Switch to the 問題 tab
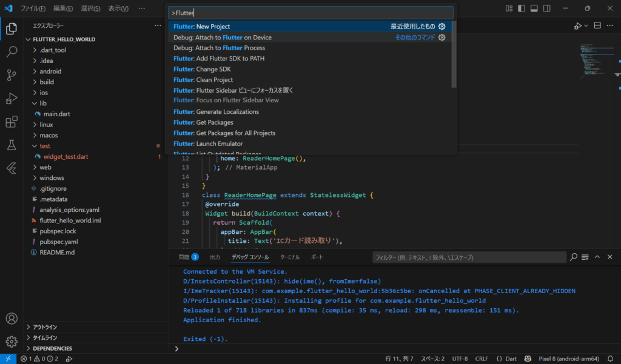The image size is (621, 364). pos(188,257)
